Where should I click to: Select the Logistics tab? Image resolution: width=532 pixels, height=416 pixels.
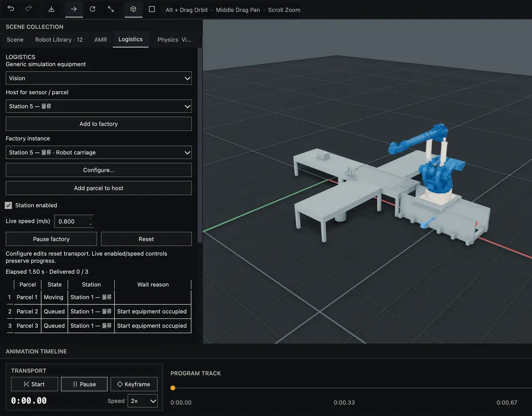click(130, 39)
